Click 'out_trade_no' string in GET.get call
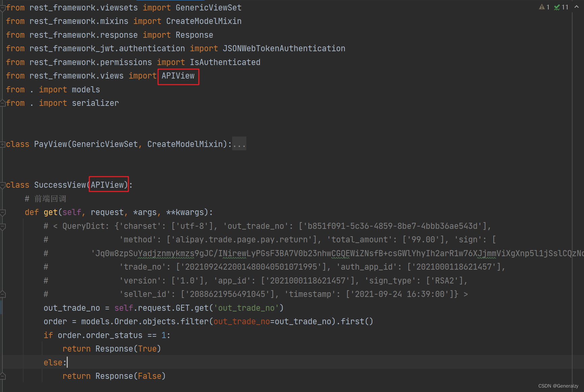Screen dimensions: 584x392 (249, 308)
